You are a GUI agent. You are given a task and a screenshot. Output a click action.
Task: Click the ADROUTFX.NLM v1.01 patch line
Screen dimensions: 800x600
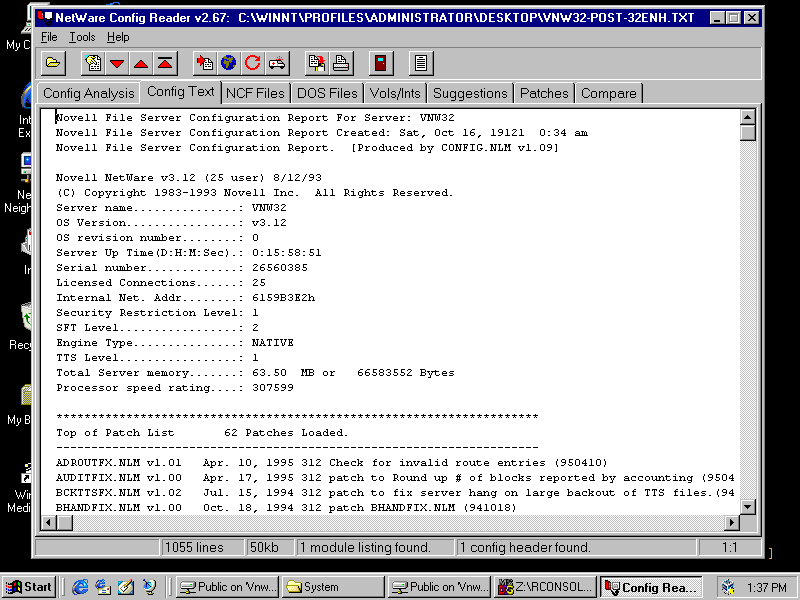click(332, 463)
